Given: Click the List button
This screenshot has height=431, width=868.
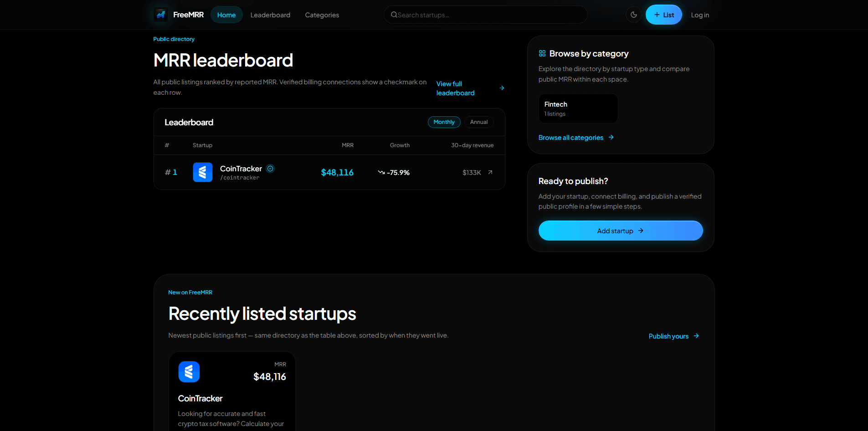Looking at the screenshot, I should (663, 15).
